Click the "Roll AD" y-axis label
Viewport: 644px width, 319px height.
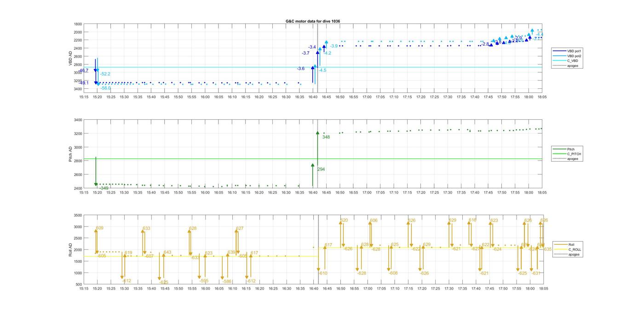click(x=71, y=250)
